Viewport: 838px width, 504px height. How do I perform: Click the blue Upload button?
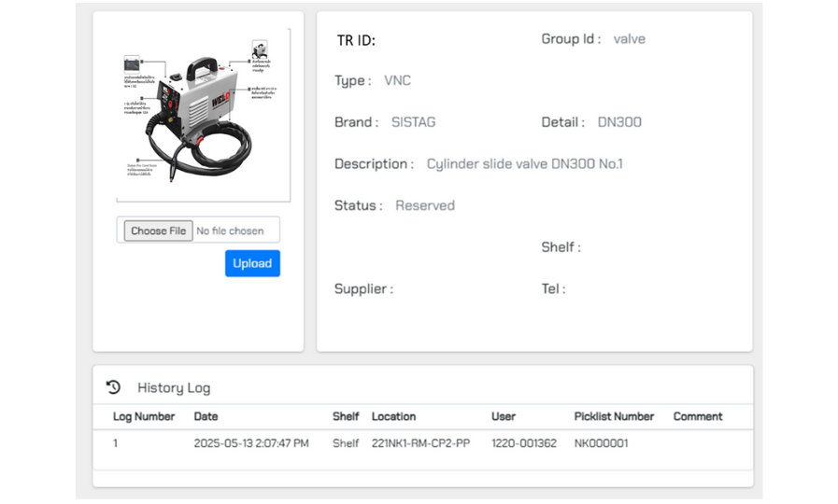[x=252, y=263]
